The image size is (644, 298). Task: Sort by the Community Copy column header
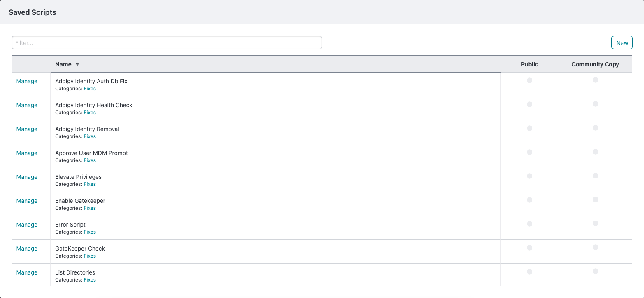point(595,64)
